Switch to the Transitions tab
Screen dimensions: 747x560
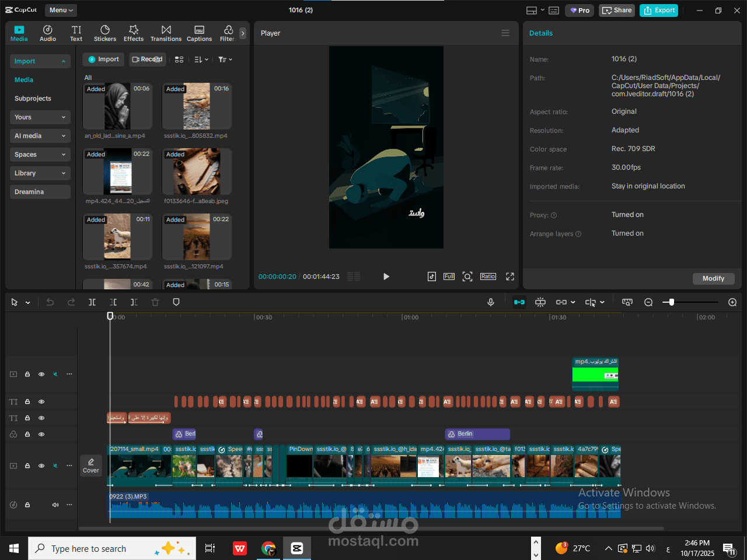click(x=166, y=33)
